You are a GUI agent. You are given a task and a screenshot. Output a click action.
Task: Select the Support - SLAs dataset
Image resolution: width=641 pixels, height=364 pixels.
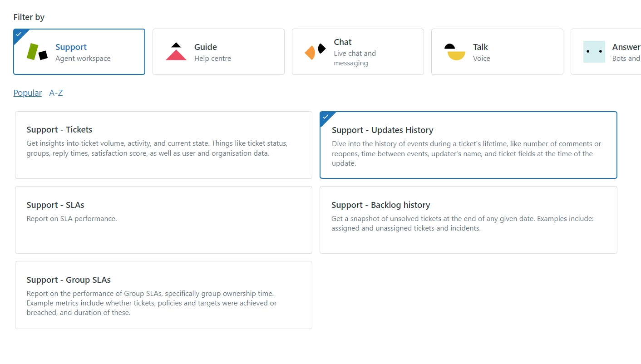163,220
